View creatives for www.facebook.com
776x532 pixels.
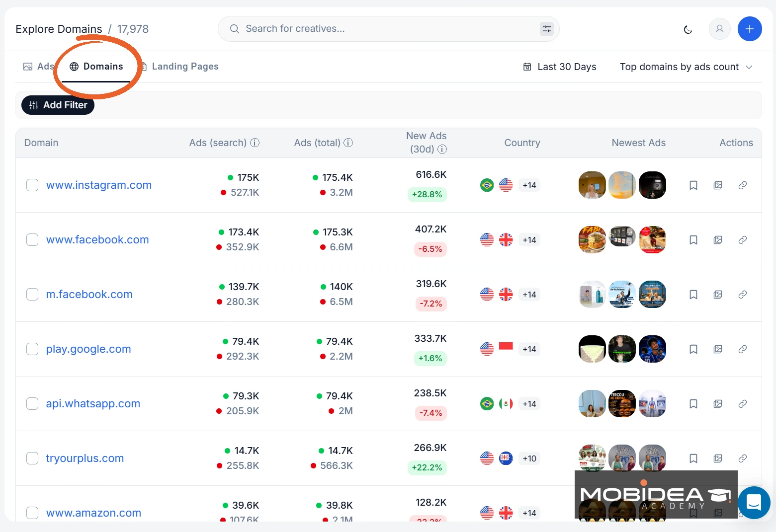[x=718, y=240]
